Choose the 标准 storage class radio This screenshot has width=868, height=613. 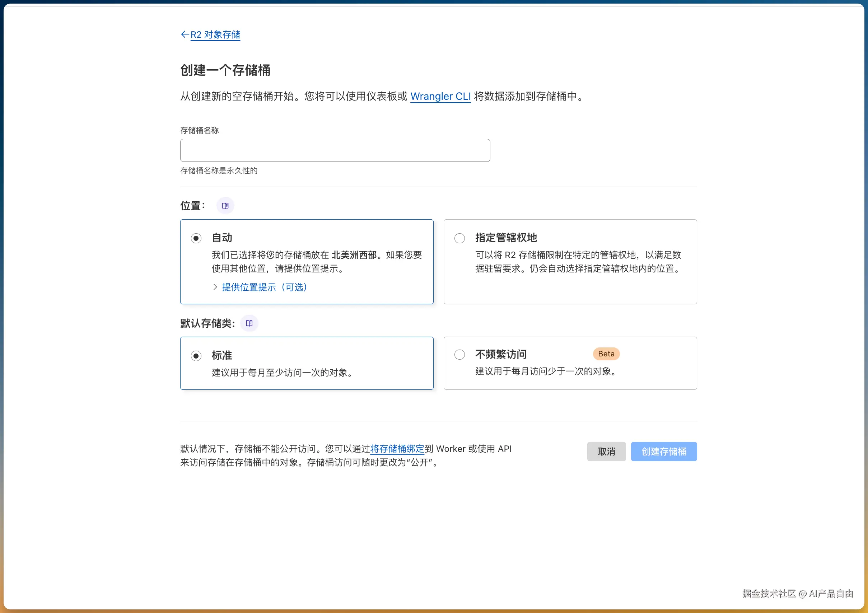tap(196, 356)
